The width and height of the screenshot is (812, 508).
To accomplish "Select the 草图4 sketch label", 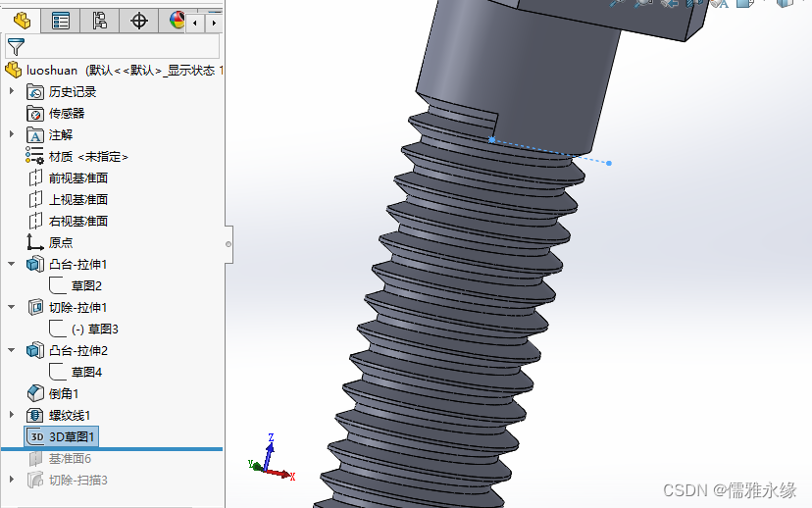I will click(x=86, y=373).
